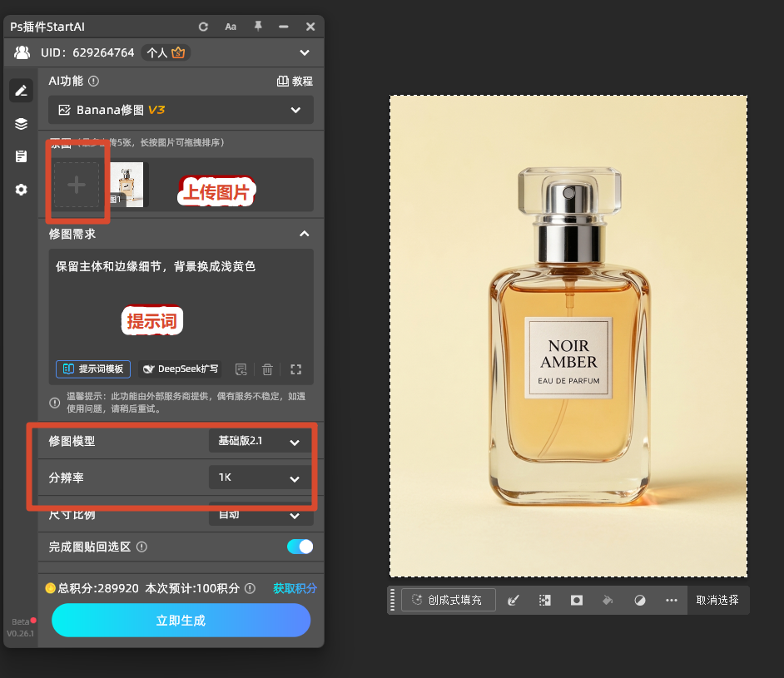The width and height of the screenshot is (784, 678).
Task: Click the refresh icon in StartAI title bar
Action: tap(203, 27)
